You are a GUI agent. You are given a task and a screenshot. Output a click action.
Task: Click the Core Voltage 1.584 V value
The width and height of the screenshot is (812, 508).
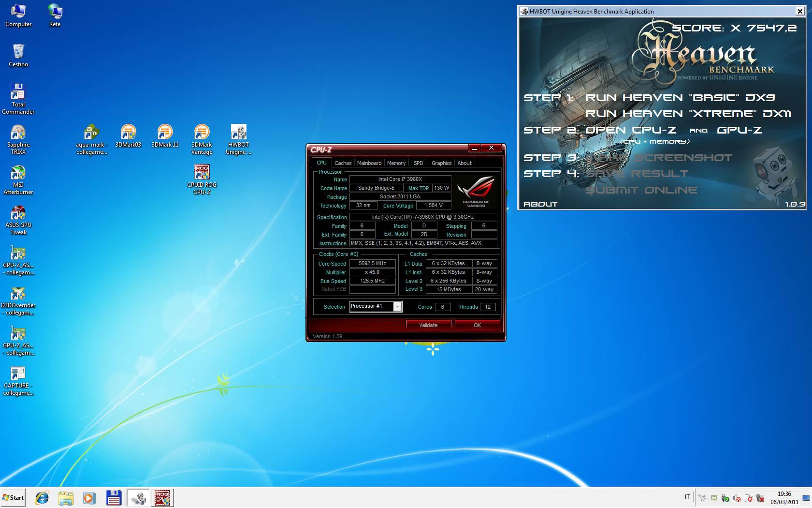click(434, 206)
